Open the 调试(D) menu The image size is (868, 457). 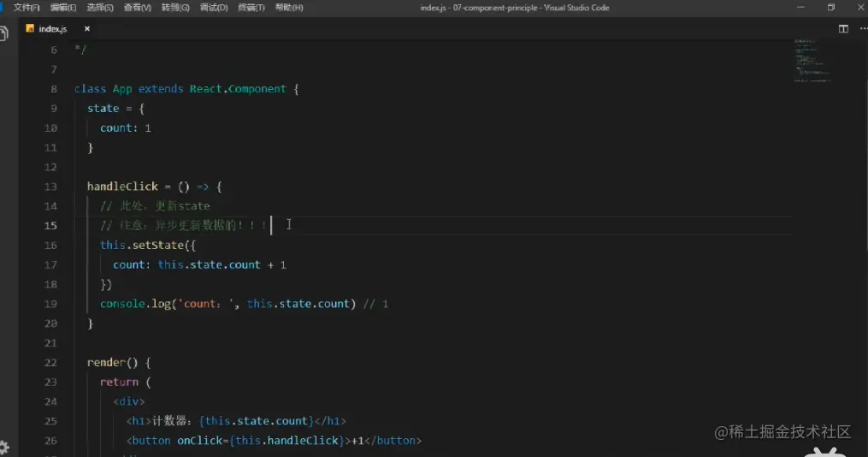[x=214, y=8]
